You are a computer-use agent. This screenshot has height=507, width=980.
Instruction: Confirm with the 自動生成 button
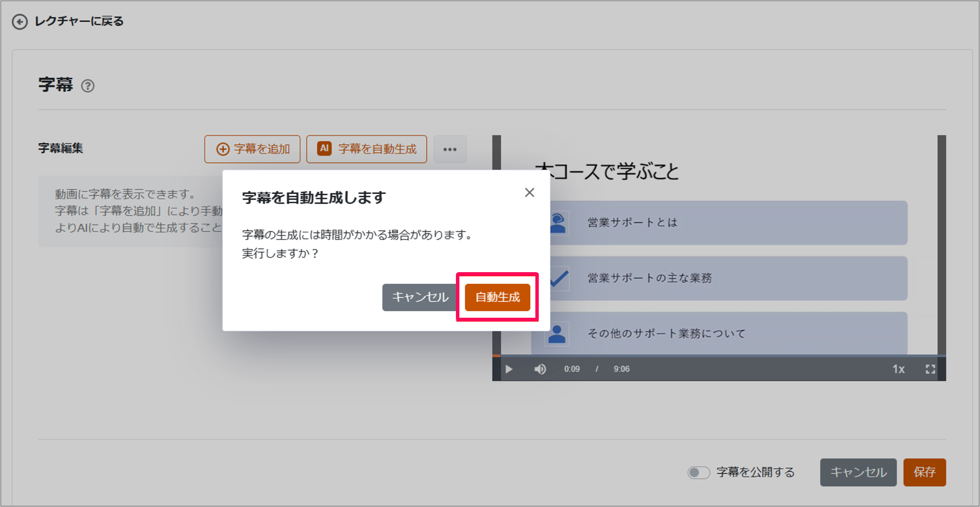pyautogui.click(x=498, y=297)
